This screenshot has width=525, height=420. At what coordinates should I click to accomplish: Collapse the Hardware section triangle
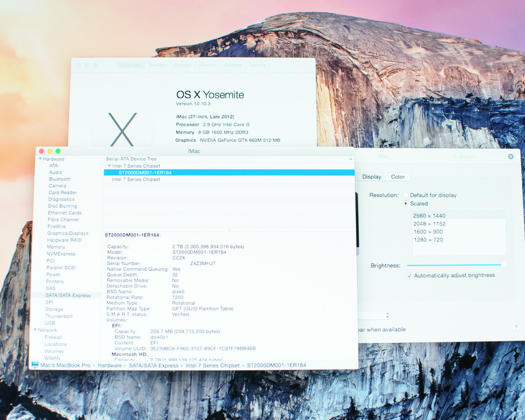(40, 159)
